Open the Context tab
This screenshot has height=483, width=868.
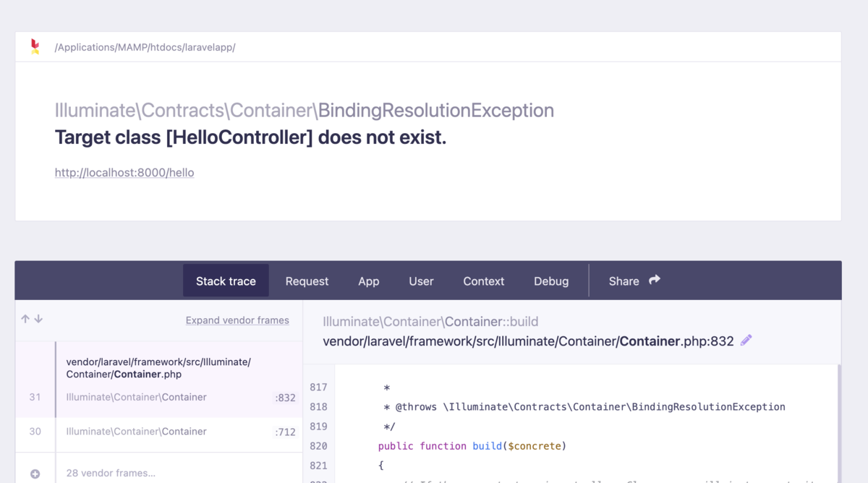(483, 281)
